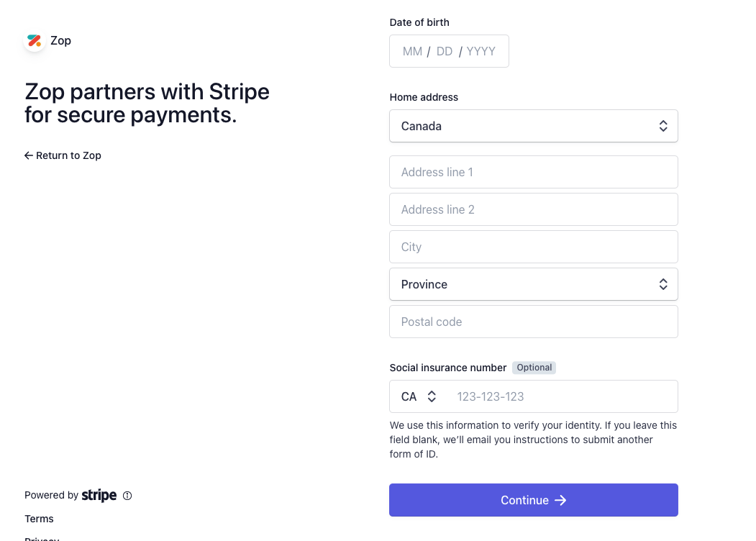Focus the Address line 1 field
Screen dimensions: 756x541
click(534, 172)
